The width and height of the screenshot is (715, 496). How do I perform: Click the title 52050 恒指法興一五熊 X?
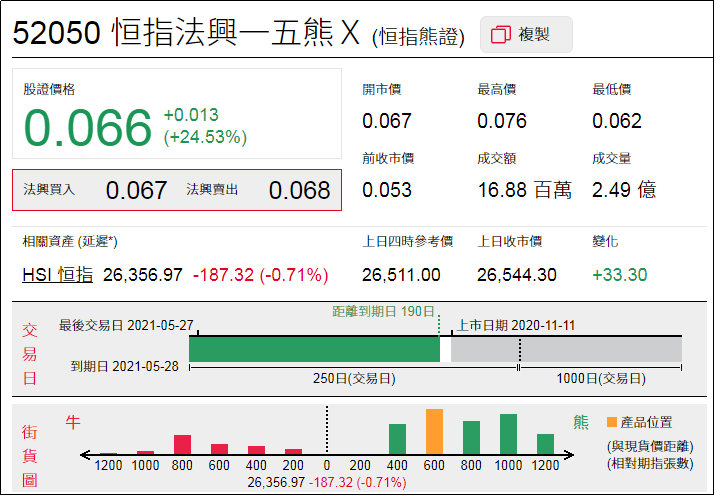point(187,33)
